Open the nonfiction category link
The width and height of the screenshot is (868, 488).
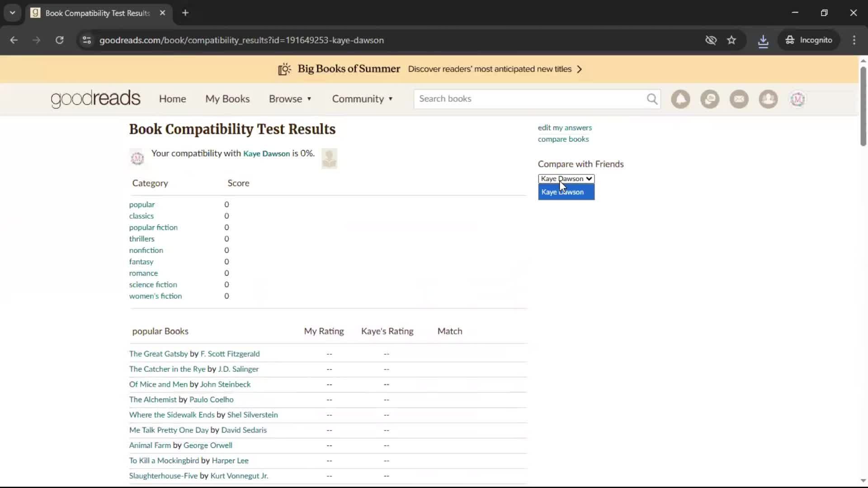coord(146,250)
